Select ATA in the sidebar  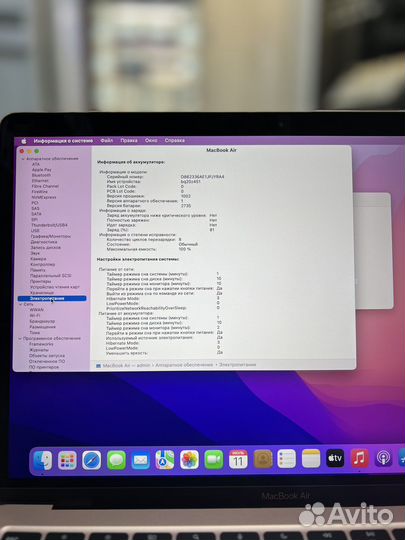pos(36,164)
